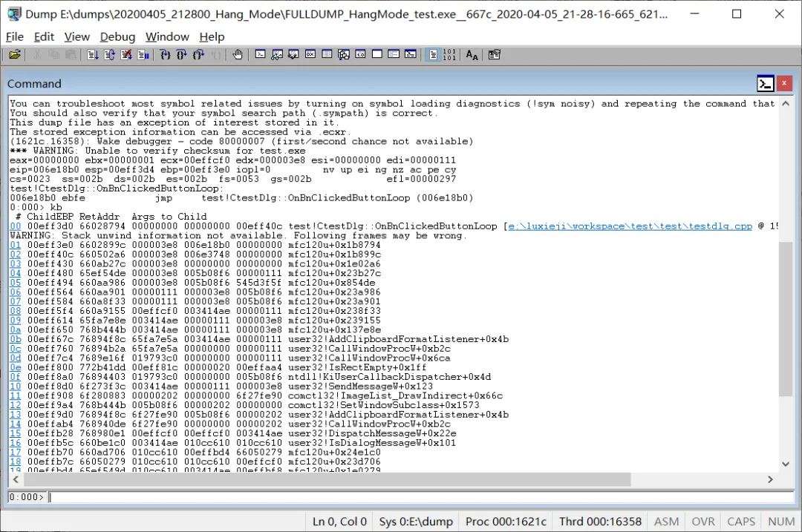Select stack frame 0f link

click(16, 377)
